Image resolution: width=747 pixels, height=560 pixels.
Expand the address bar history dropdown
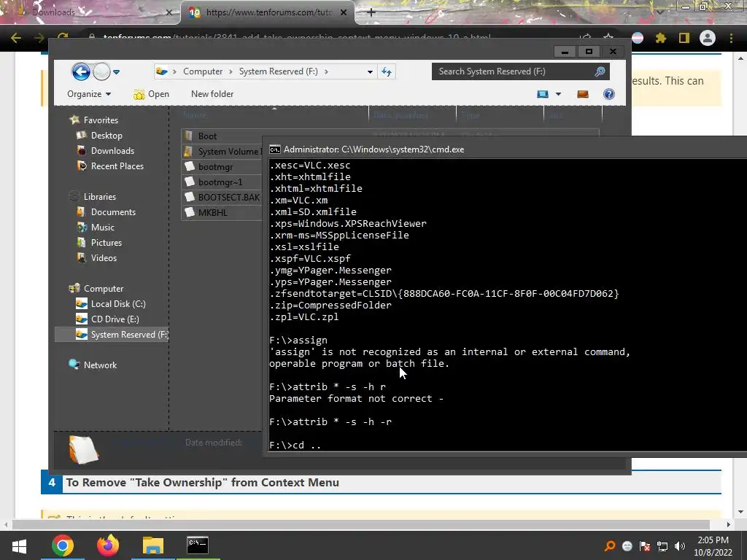coord(370,72)
